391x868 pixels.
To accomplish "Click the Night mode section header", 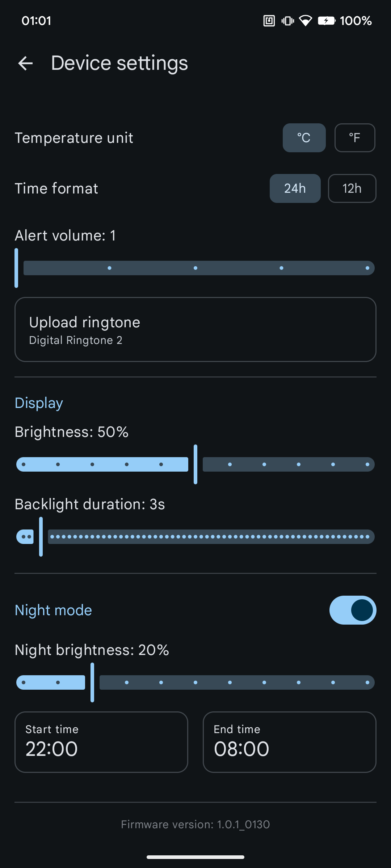I will [x=53, y=610].
